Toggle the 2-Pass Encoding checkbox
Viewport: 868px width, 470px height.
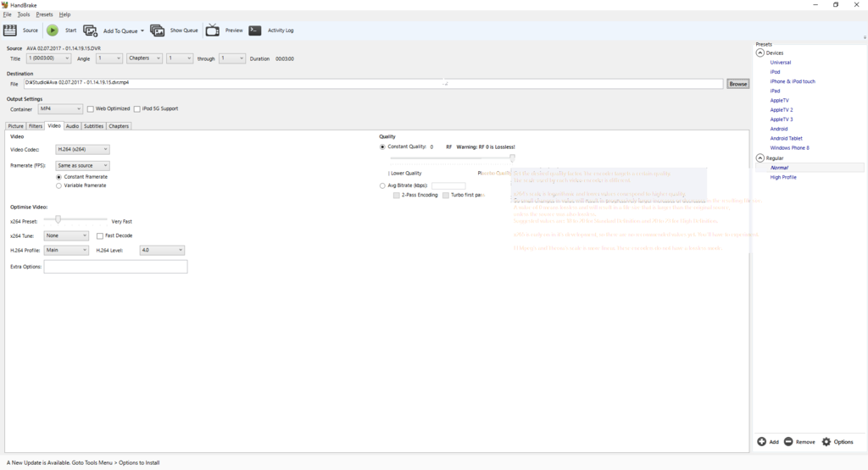pos(397,195)
